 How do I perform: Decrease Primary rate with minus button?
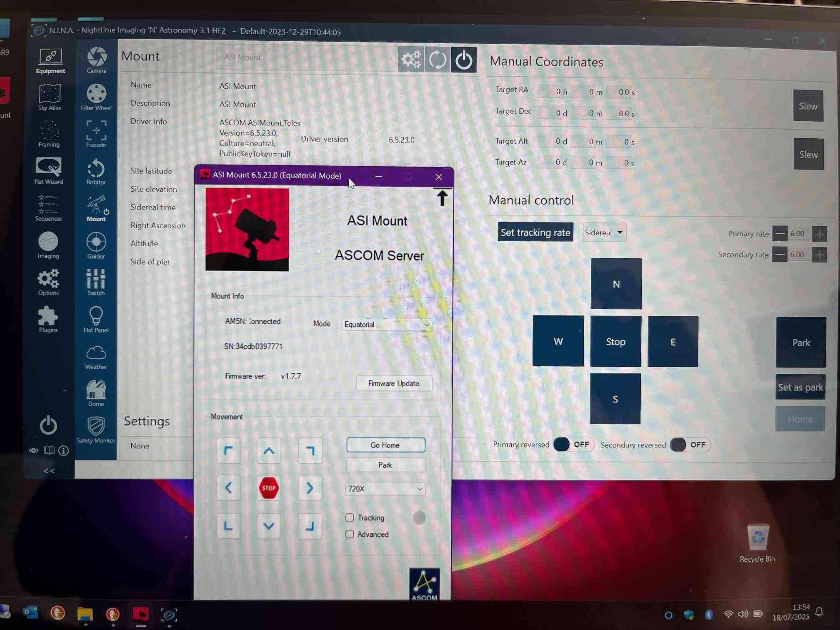(780, 234)
